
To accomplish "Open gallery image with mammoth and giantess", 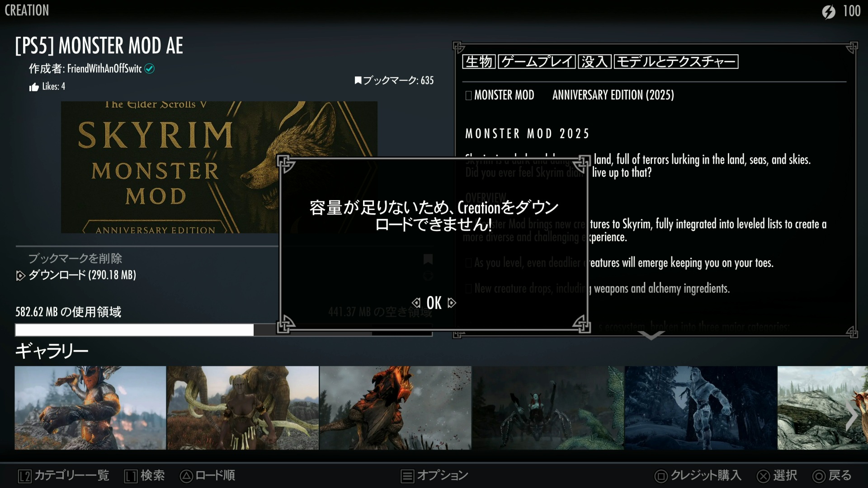I will [243, 408].
